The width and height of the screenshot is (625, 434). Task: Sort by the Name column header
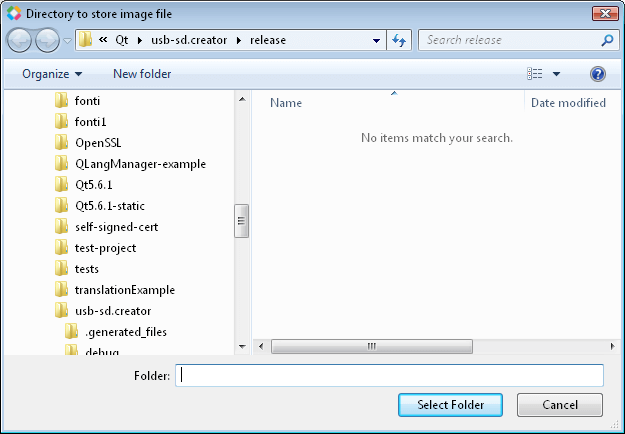click(x=286, y=103)
